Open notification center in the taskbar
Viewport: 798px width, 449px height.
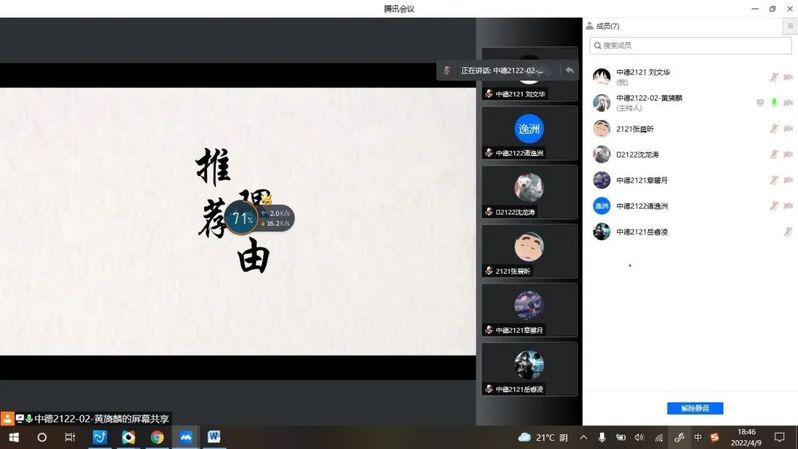(779, 437)
